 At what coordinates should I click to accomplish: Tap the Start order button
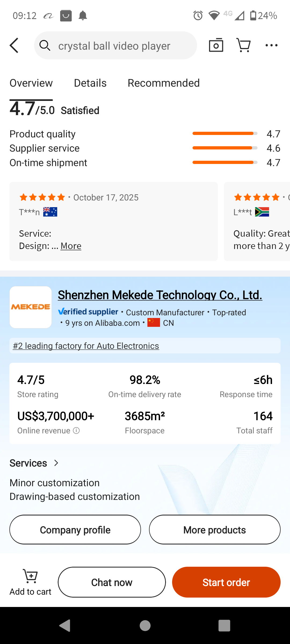point(226,582)
